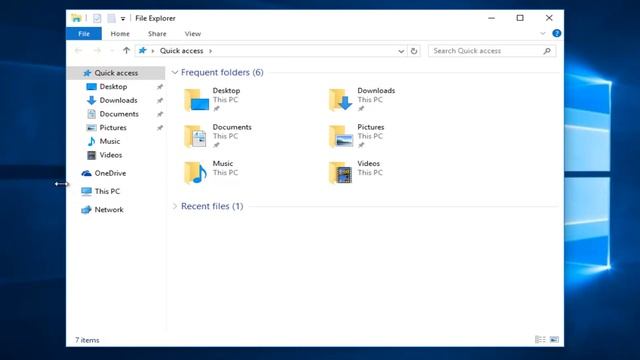Switch to the Details view layout
This screenshot has width=640, height=360.
(x=540, y=340)
